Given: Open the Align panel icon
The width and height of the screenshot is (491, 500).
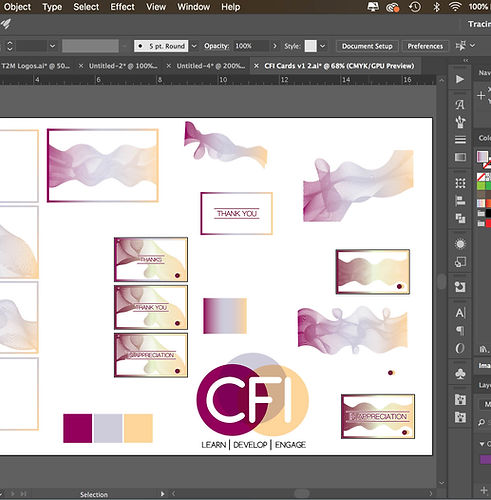Looking at the screenshot, I should (460, 201).
